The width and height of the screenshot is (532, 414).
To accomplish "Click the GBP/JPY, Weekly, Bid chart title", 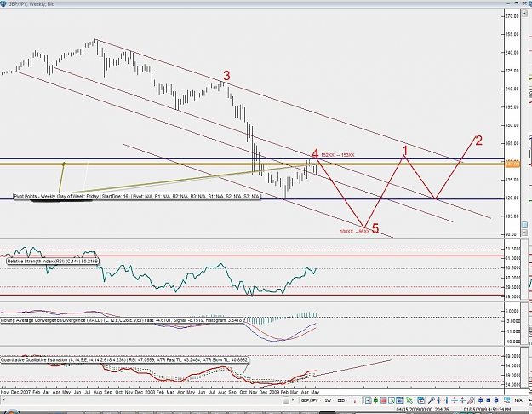I will click(31, 4).
